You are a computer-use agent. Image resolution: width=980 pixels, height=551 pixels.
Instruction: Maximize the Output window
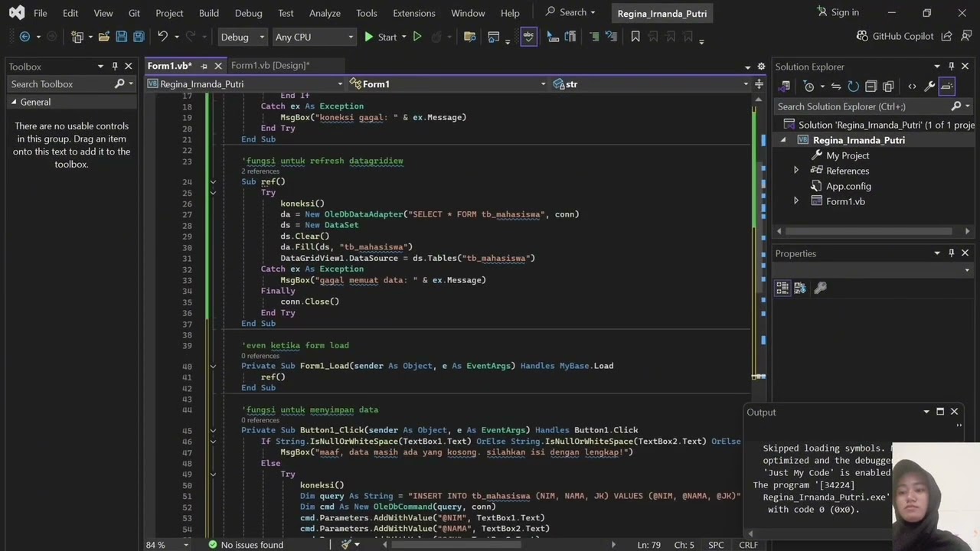[940, 412]
